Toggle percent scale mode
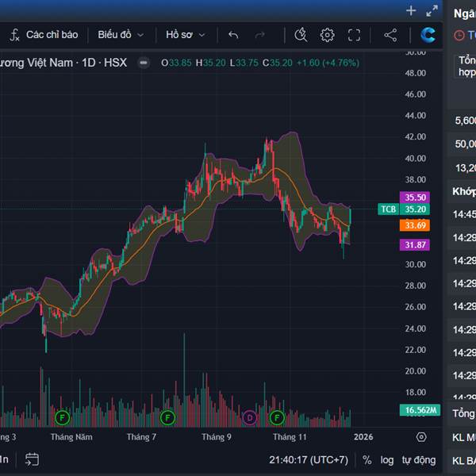Screen dimensions: 476x476 pos(367,459)
